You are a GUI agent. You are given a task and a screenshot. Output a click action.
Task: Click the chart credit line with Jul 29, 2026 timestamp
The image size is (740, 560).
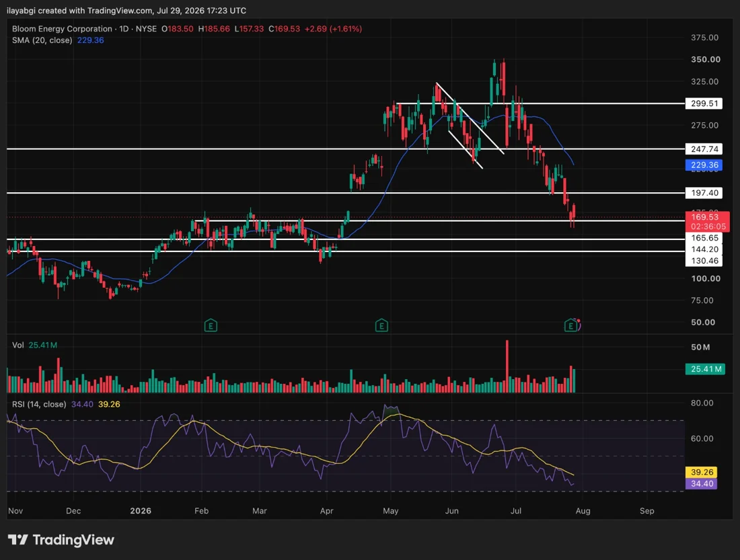126,10
